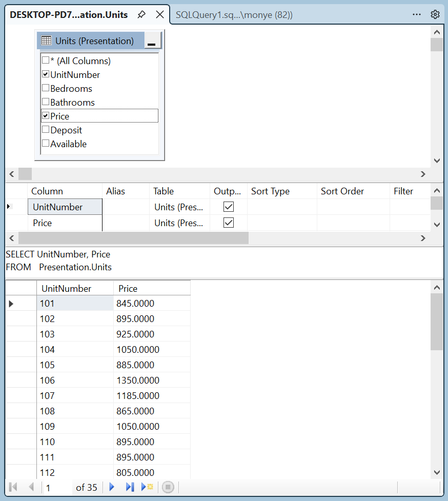The width and height of the screenshot is (448, 501).
Task: Select results cell with unit 112
Action: (75, 472)
